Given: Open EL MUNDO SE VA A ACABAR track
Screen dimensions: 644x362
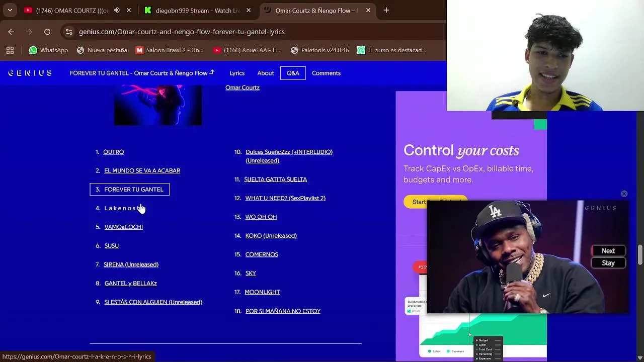Looking at the screenshot, I should click(x=142, y=170).
